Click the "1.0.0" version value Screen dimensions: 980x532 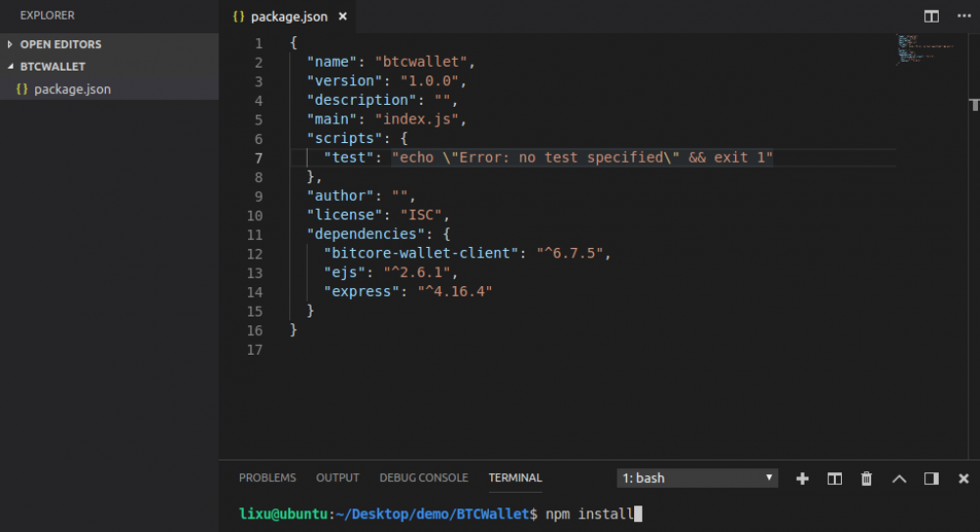point(429,81)
